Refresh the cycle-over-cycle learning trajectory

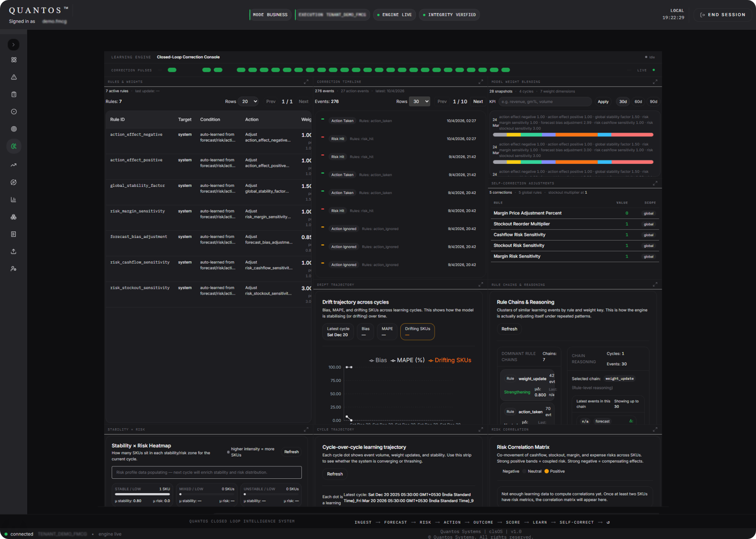point(335,474)
